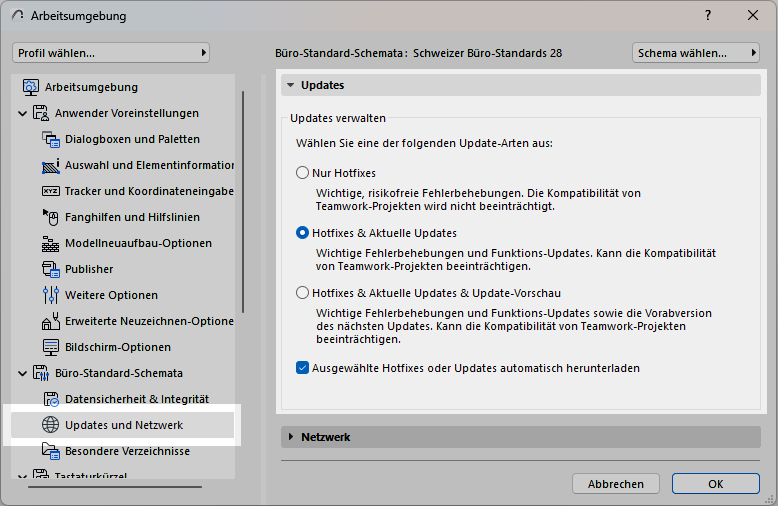Click the Datensicherheit & Integrität icon

pos(51,399)
